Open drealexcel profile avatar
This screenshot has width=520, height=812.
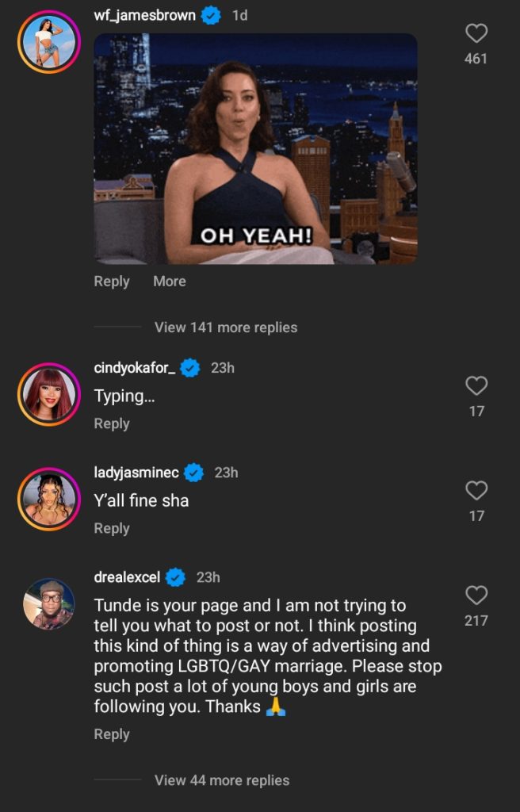pyautogui.click(x=49, y=603)
